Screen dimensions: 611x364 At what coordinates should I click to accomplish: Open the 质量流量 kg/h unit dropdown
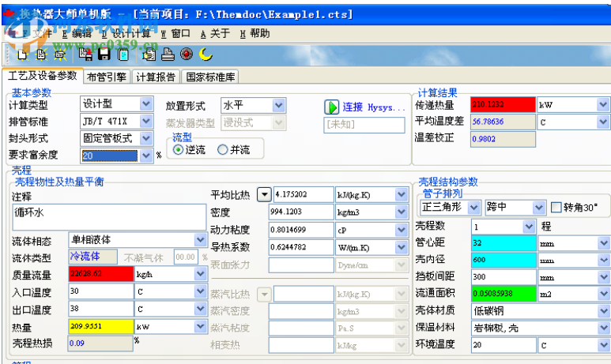click(x=200, y=274)
